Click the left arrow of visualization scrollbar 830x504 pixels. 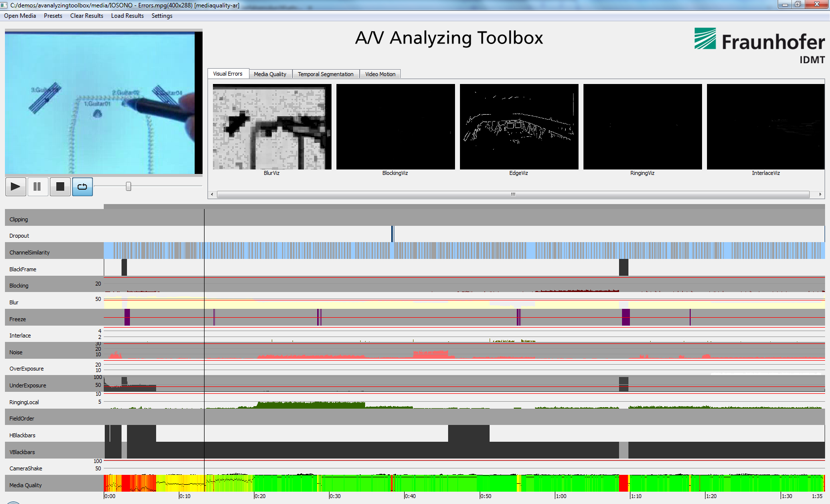[x=212, y=194]
